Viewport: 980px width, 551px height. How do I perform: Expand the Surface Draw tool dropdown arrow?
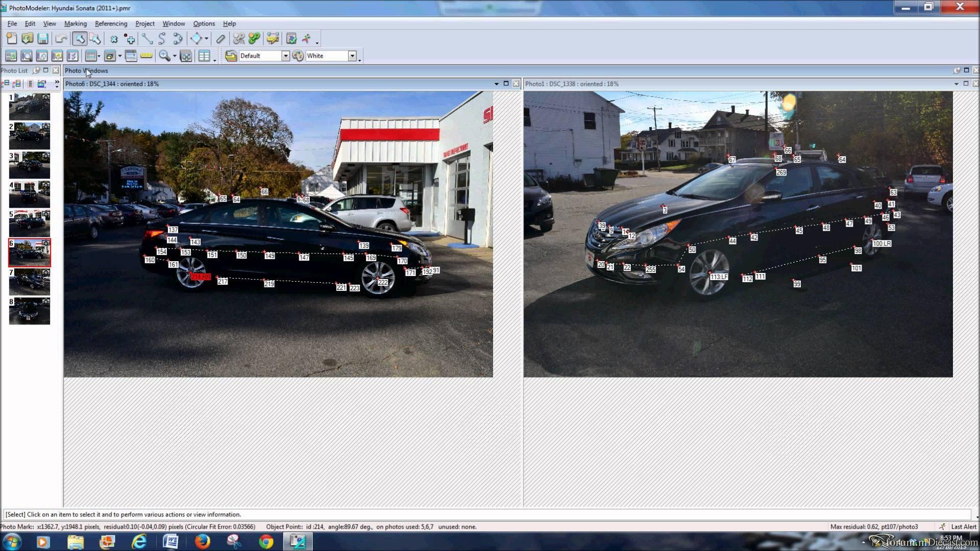[206, 39]
